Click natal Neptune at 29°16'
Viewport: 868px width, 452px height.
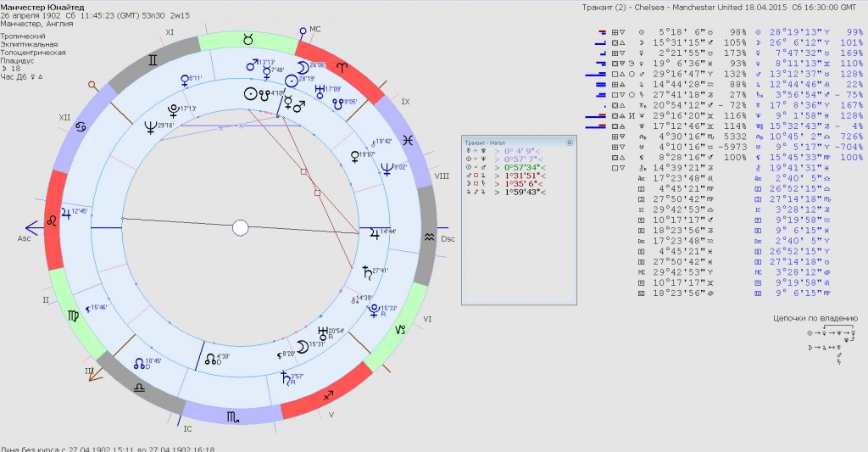[x=151, y=128]
